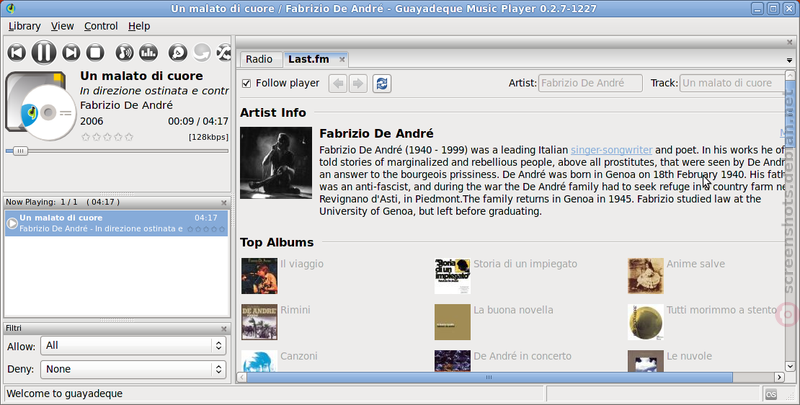Viewport: 800px width, 405px height.
Task: Toggle shuffle random play icon
Action: [x=223, y=53]
